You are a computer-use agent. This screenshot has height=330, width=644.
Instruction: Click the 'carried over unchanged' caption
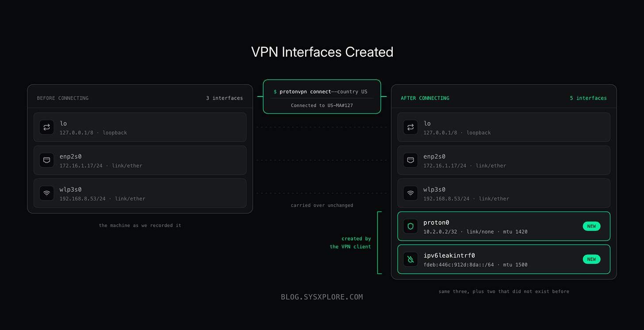(322, 205)
